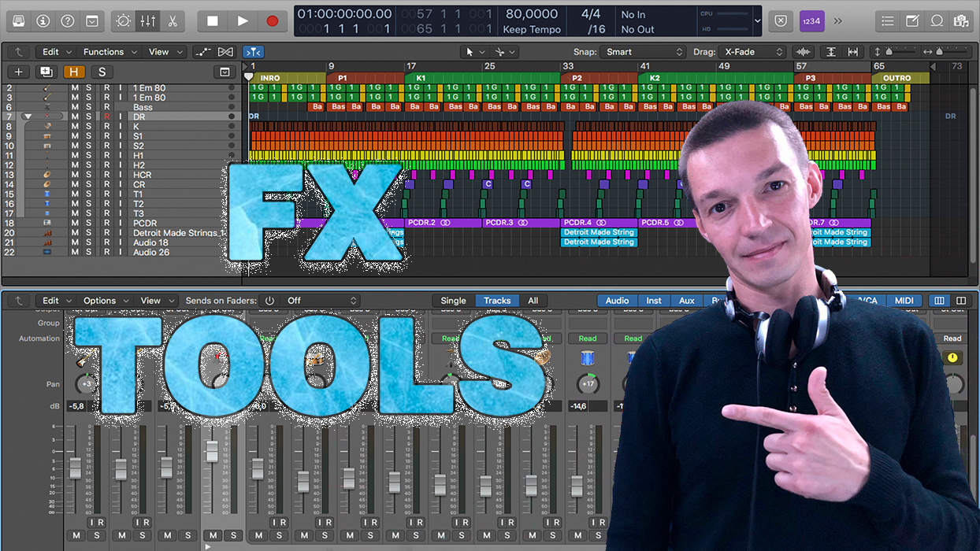The image size is (980, 551).
Task: Select the PCDR track name
Action: point(145,224)
